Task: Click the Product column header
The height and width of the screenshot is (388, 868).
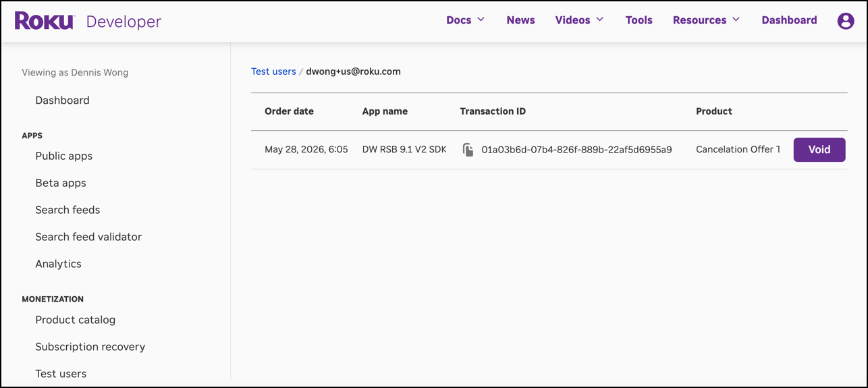Action: coord(714,111)
